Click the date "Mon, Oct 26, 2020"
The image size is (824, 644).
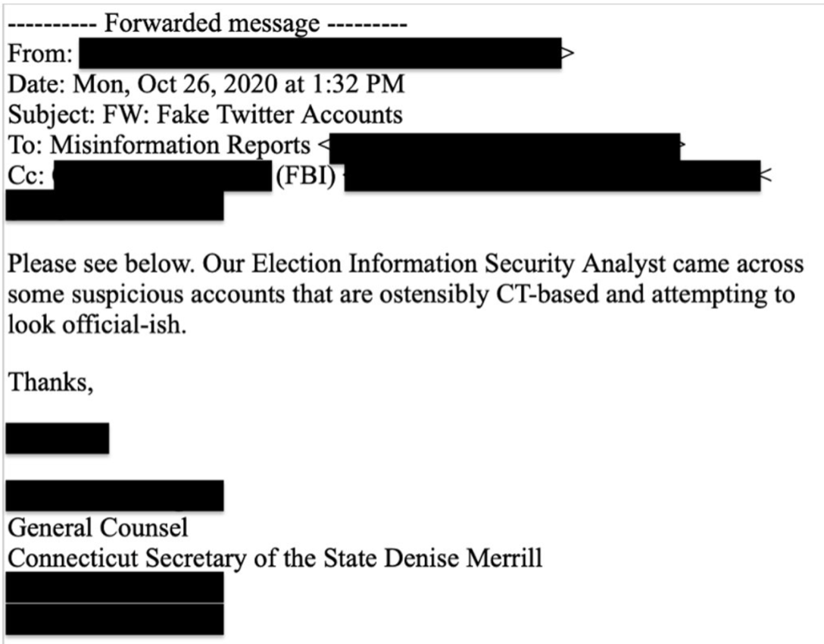click(167, 84)
